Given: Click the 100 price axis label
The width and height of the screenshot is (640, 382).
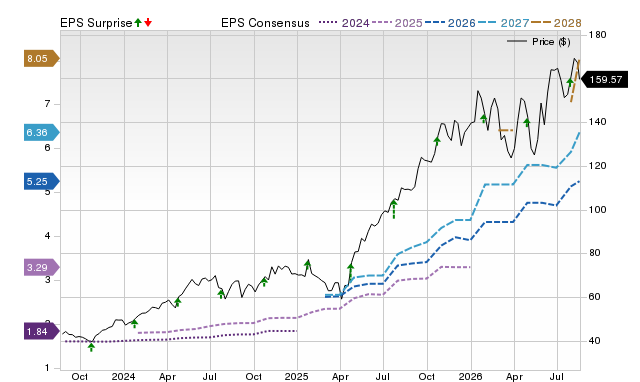Looking at the screenshot, I should (597, 209).
